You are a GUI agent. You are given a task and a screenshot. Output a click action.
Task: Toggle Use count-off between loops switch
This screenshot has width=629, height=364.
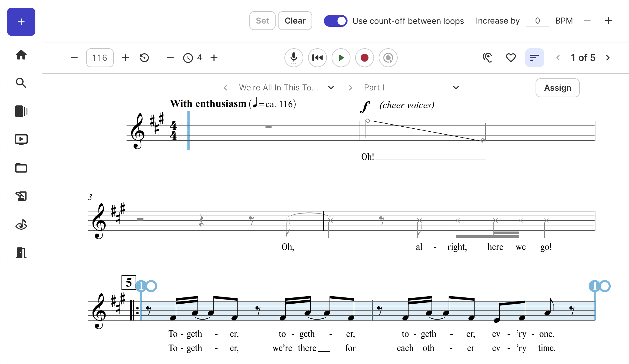[x=335, y=21]
